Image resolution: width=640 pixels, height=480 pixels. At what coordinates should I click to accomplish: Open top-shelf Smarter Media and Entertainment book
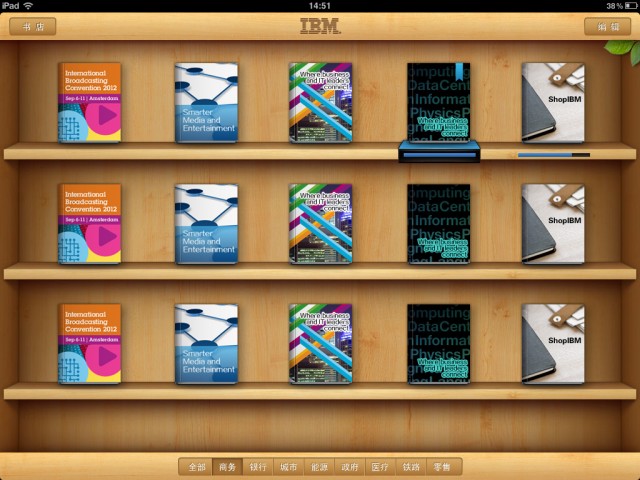click(206, 102)
